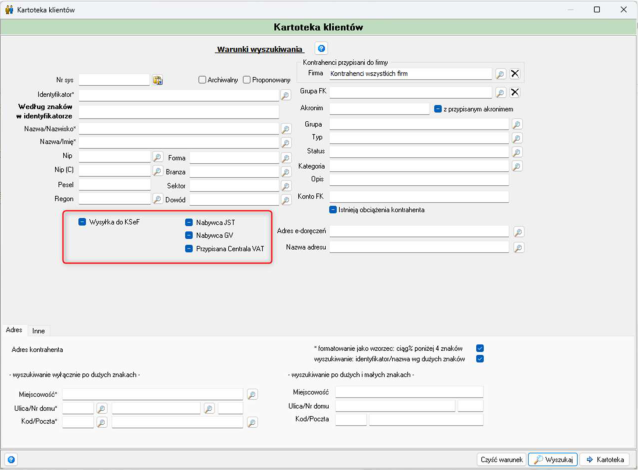Click the help icon beside Warunki wyszukiwania
The height and width of the screenshot is (470, 638).
point(321,48)
